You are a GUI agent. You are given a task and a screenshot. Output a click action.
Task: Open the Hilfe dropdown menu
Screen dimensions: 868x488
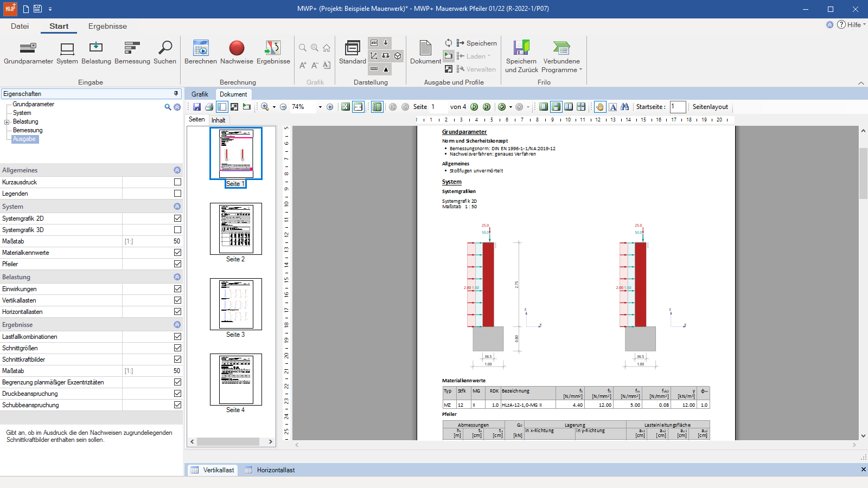point(851,24)
